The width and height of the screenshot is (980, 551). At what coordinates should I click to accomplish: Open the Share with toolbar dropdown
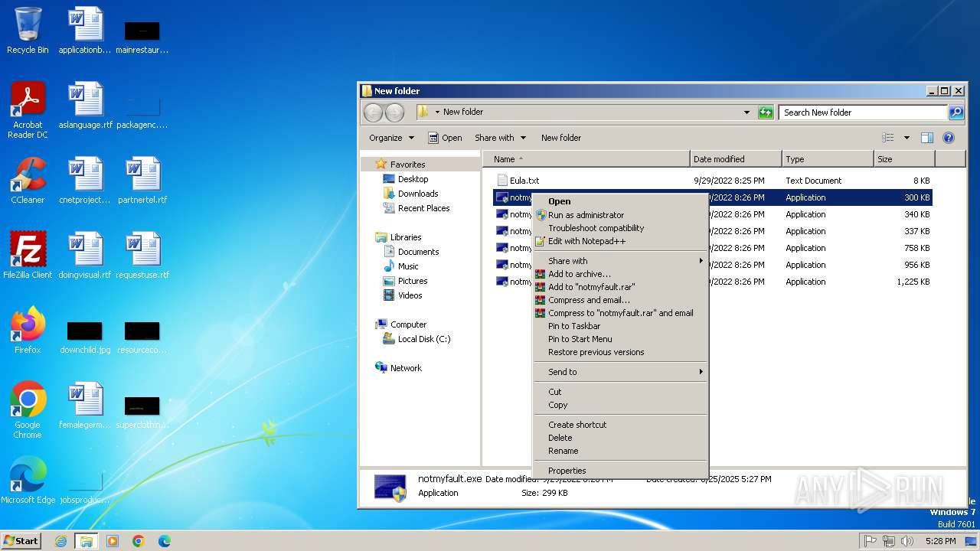[501, 138]
